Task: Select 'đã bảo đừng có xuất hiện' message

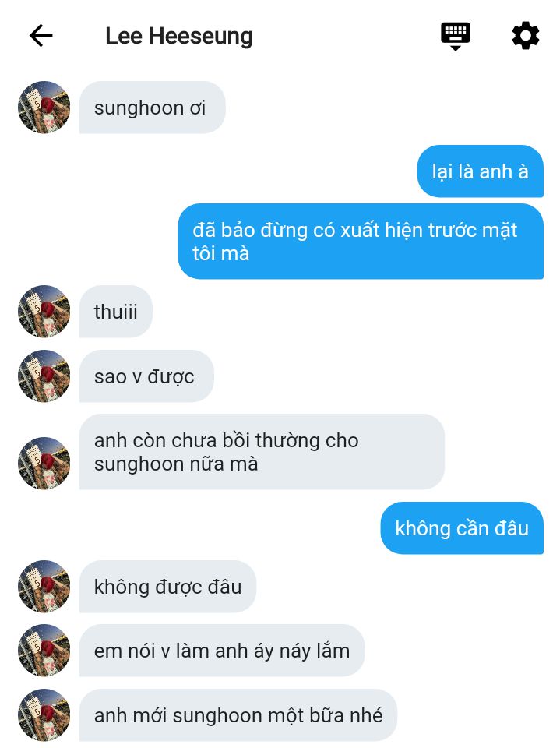Action: point(361,242)
